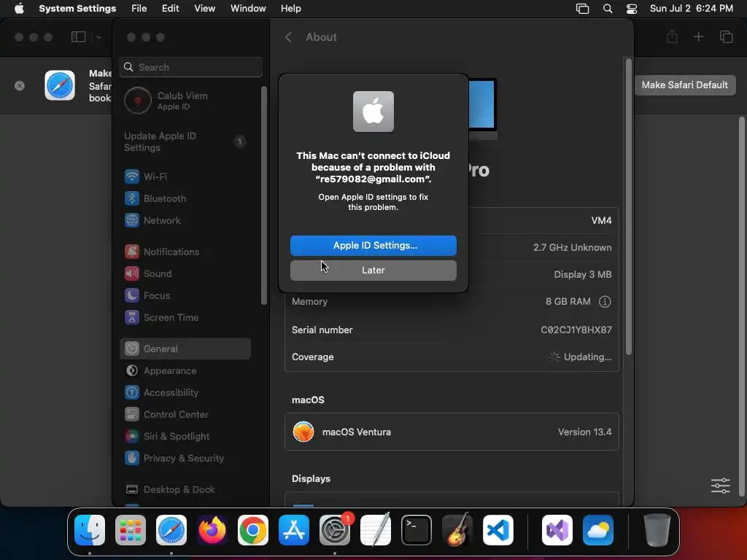The height and width of the screenshot is (560, 747).
Task: Click serial number C02CJ1Y8HX87
Action: click(576, 330)
